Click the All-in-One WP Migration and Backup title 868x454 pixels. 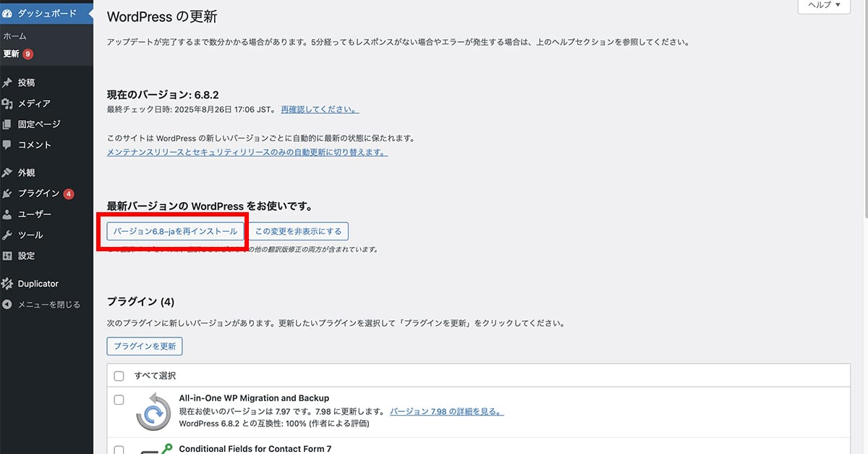[x=254, y=398]
